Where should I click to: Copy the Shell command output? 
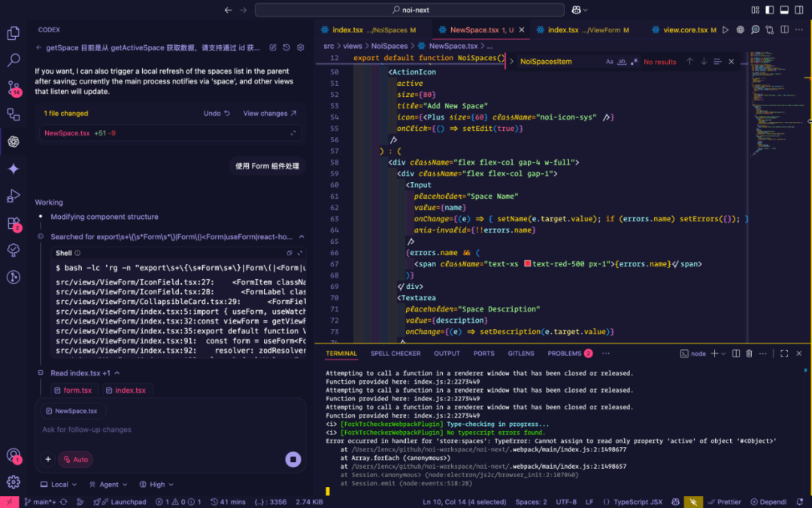[289, 253]
